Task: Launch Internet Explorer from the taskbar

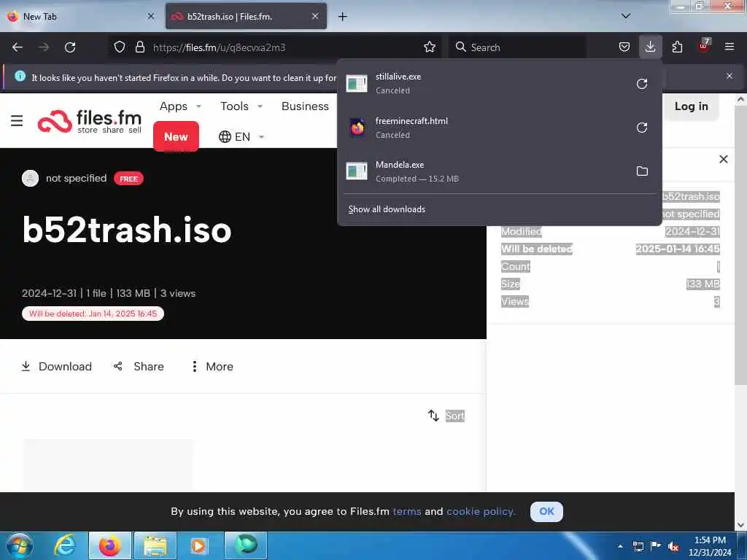Action: 64,545
